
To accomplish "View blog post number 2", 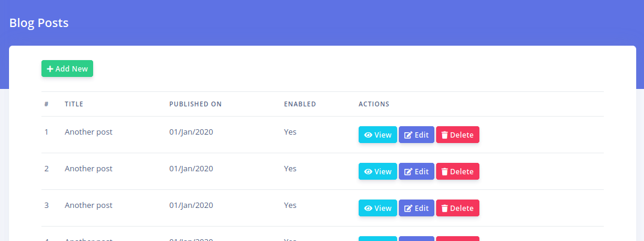I will pyautogui.click(x=378, y=171).
